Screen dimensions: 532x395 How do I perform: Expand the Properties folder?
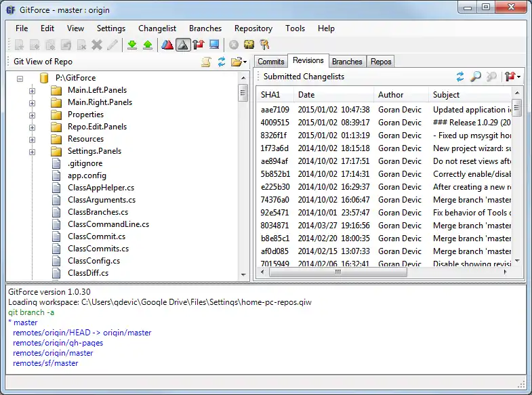33,115
